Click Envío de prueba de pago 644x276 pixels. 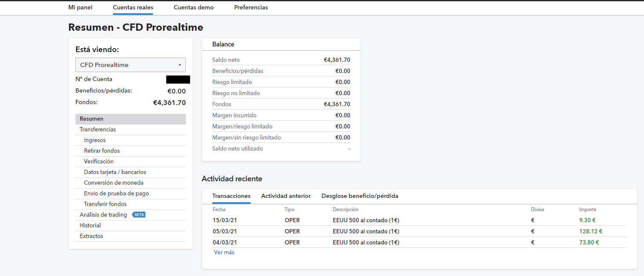pos(116,194)
